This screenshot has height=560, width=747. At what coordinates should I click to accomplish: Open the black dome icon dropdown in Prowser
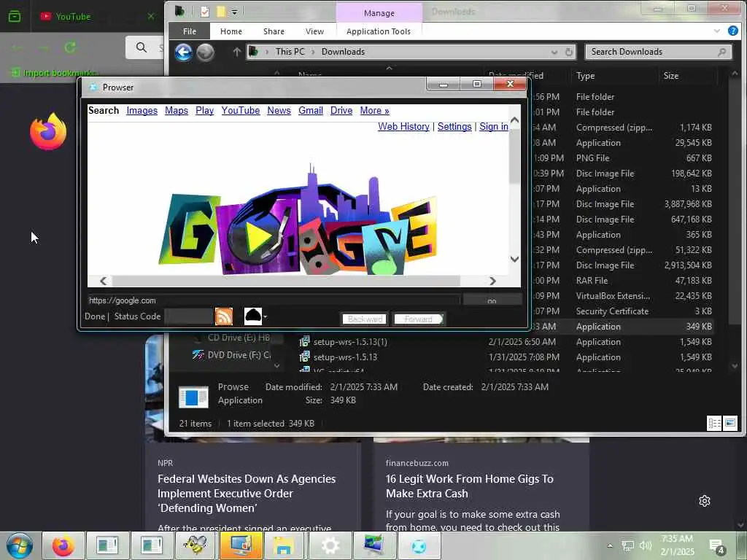pyautogui.click(x=266, y=316)
